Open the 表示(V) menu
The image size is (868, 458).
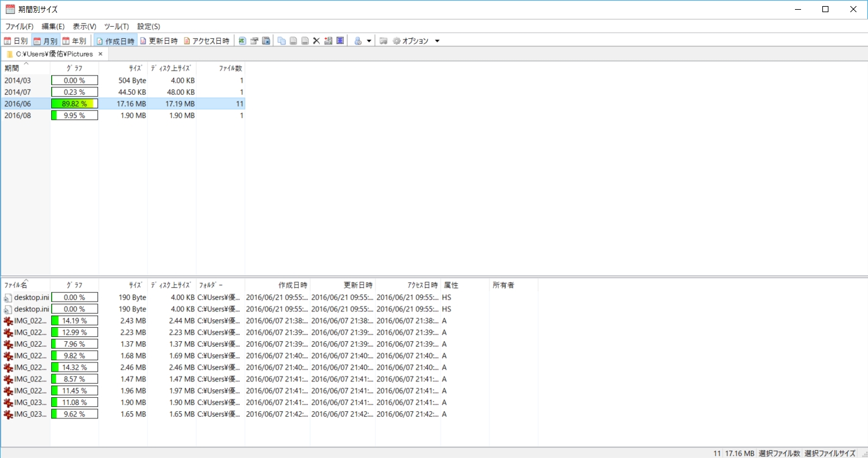tap(85, 26)
